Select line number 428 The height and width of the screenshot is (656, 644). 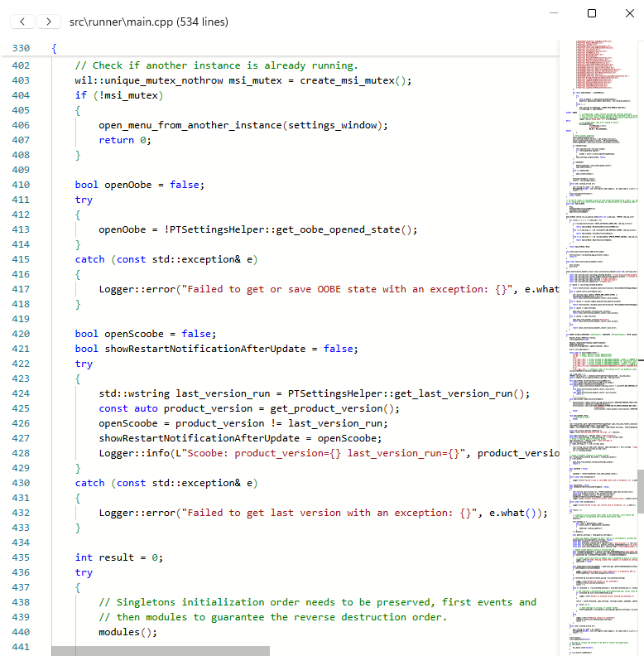tap(21, 453)
